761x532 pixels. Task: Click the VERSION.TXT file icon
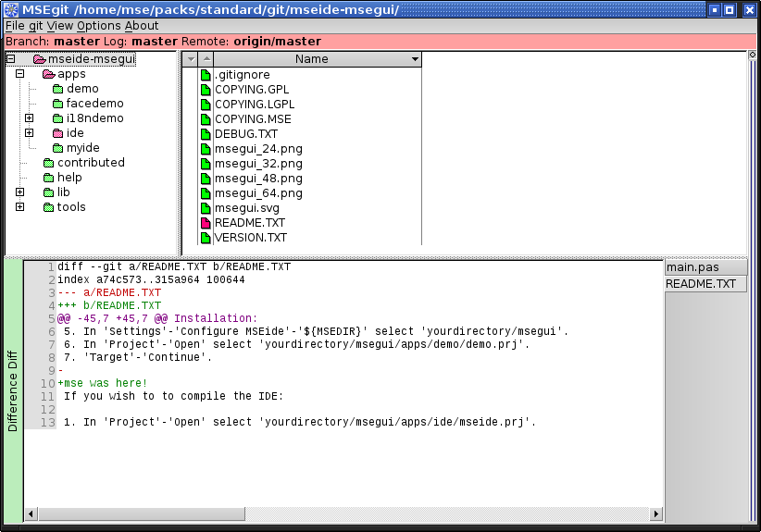[206, 238]
